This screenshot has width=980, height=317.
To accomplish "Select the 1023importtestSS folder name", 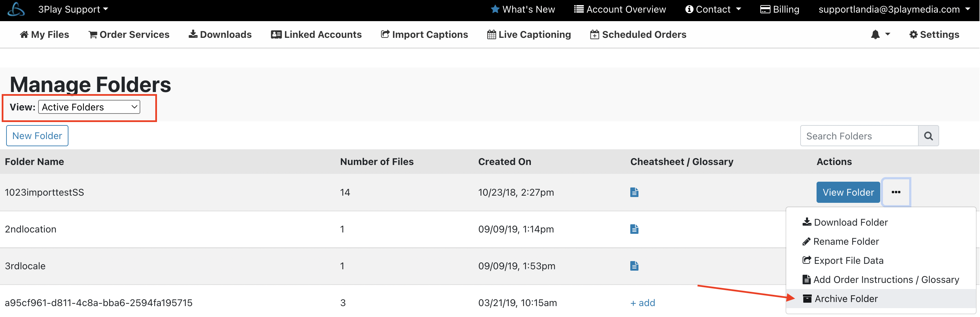I will click(x=44, y=192).
